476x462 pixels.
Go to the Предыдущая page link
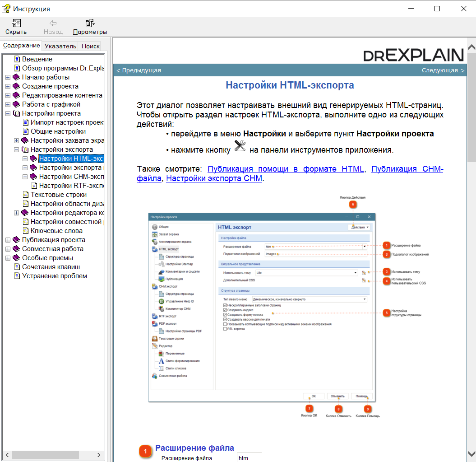(x=139, y=70)
